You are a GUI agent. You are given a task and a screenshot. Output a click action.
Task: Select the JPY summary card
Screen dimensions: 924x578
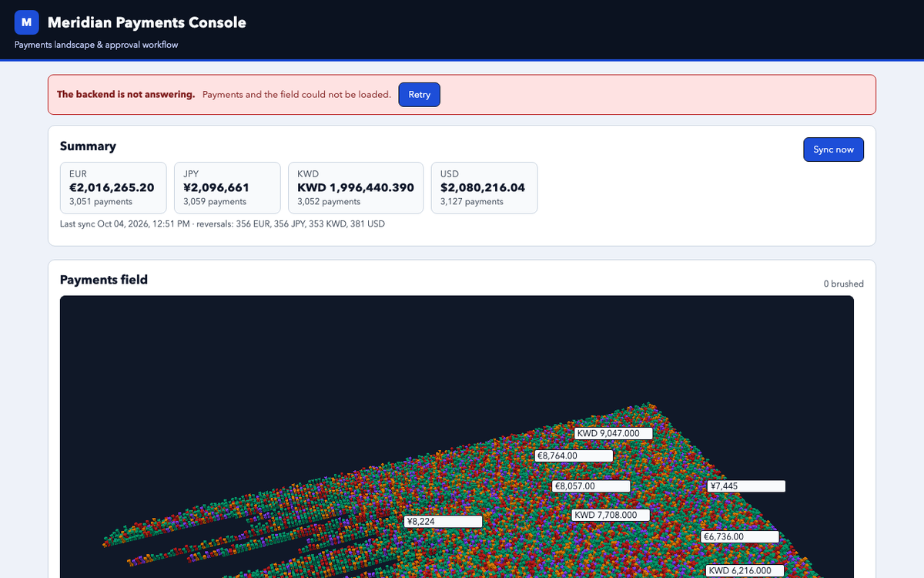(x=227, y=187)
